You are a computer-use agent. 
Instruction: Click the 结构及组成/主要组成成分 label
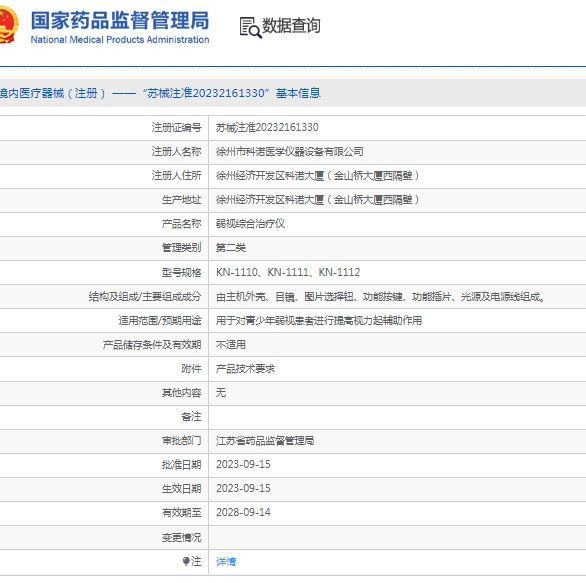point(145,296)
